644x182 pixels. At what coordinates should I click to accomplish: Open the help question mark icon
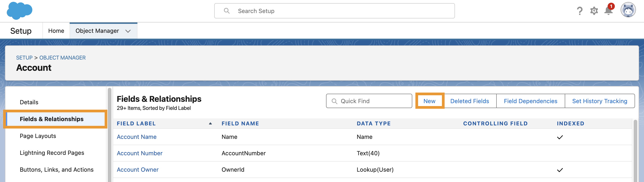tap(580, 11)
